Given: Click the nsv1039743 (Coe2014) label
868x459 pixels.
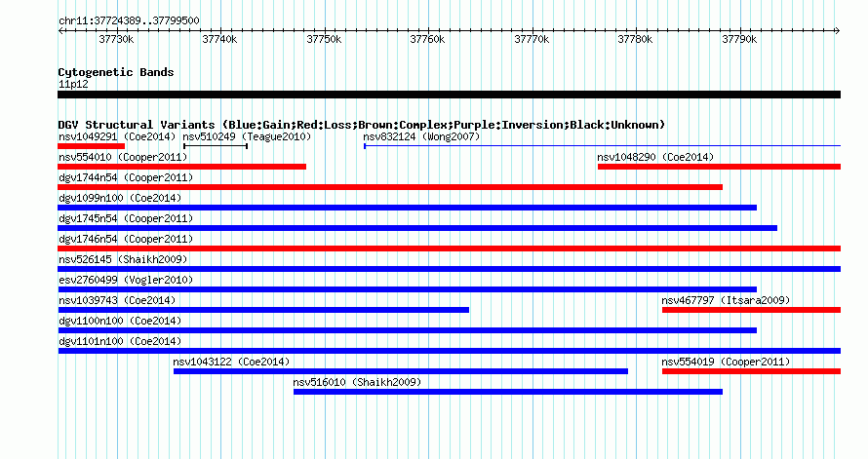Looking at the screenshot, I should tap(117, 300).
